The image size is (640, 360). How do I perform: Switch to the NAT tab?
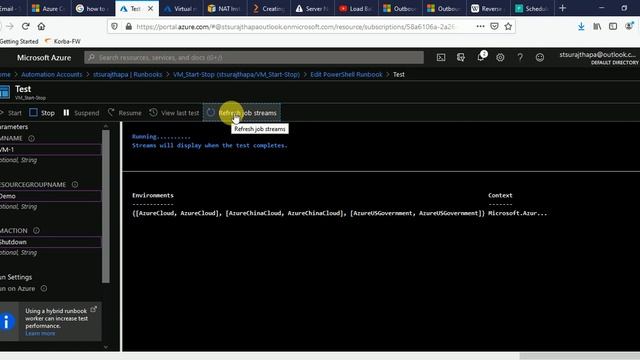pyautogui.click(x=224, y=8)
